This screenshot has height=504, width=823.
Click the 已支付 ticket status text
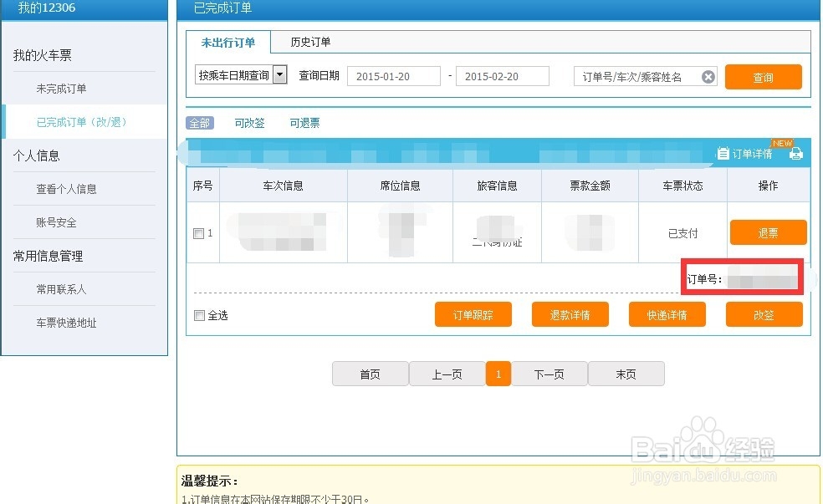point(682,233)
